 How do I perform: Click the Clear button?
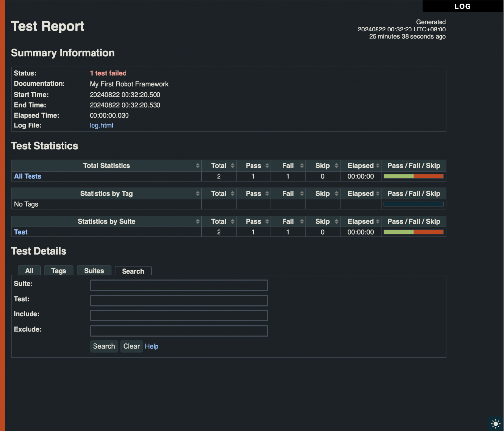coord(131,346)
